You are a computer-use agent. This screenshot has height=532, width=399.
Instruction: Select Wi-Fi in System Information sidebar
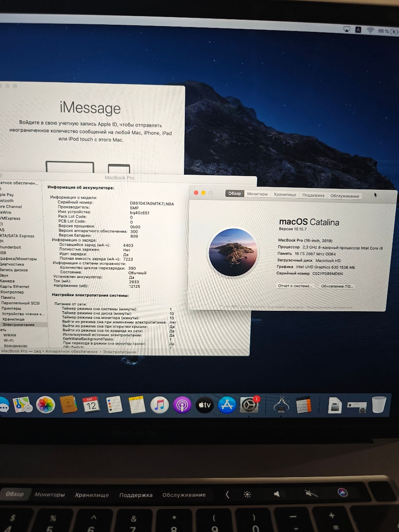pyautogui.click(x=8, y=340)
